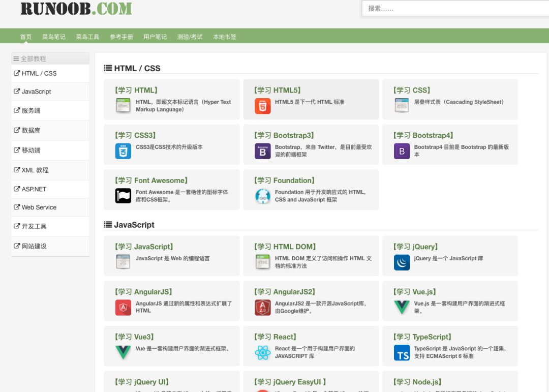Open the 【学习 Bootstrap3】 title link
This screenshot has height=392, width=549.
284,135
